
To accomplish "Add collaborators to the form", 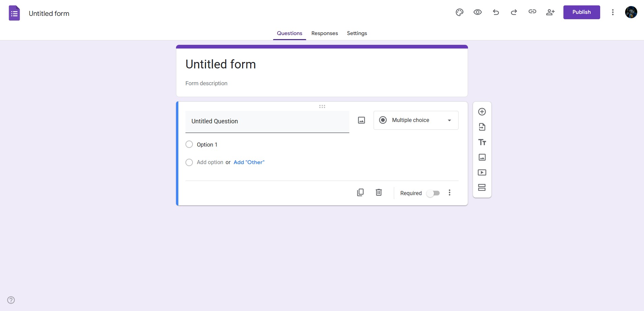I will [550, 12].
